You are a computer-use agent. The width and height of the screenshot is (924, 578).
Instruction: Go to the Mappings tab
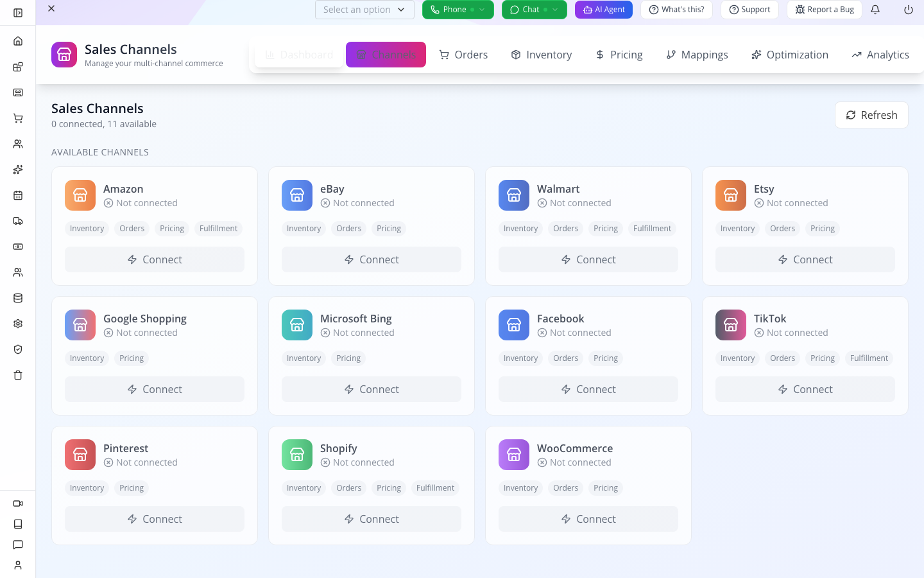click(x=697, y=55)
